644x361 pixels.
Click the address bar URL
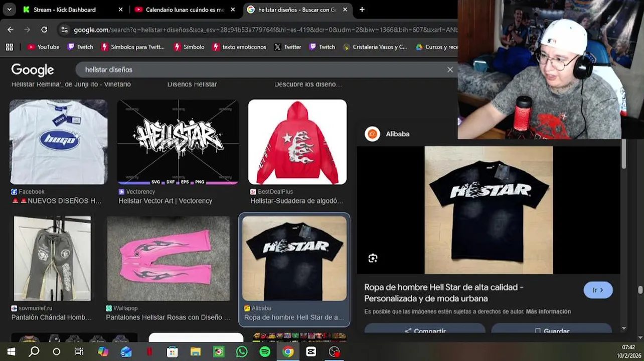click(265, 30)
